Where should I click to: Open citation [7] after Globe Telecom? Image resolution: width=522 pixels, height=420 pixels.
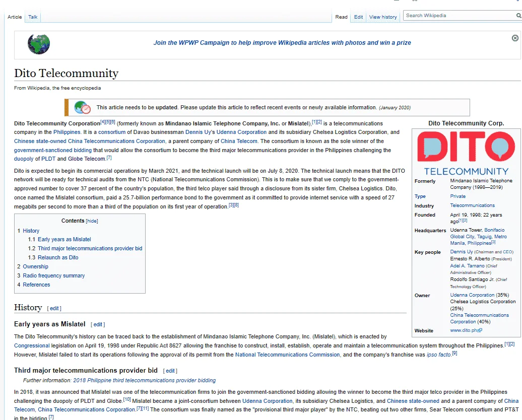[109, 158]
